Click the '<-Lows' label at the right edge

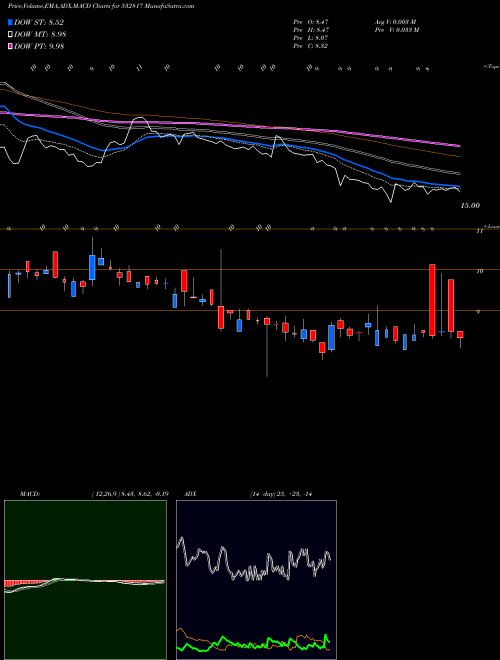(491, 226)
